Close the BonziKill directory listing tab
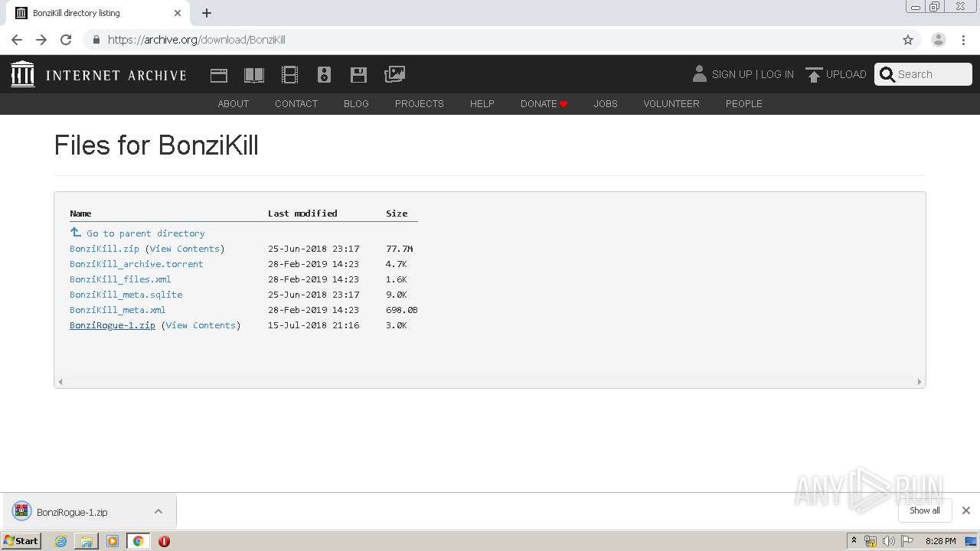Screen dimensions: 980x551 (178, 13)
